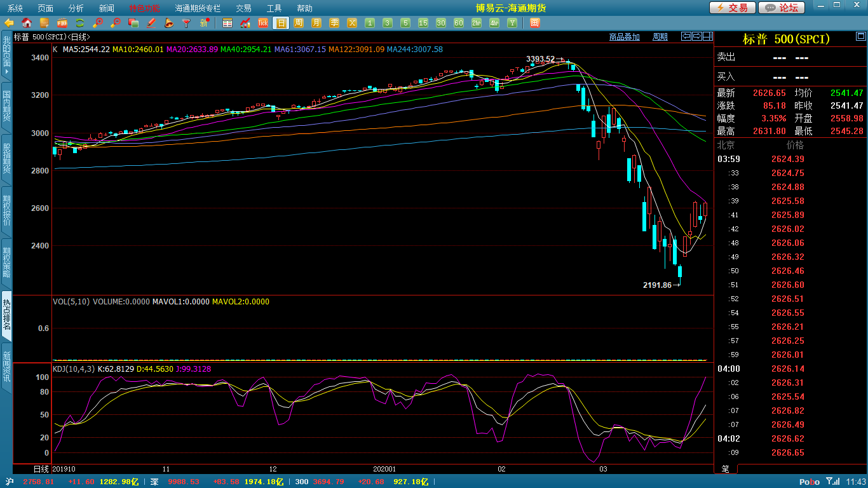The height and width of the screenshot is (488, 868).
Task: Open the 交易 menu in menu bar
Action: click(x=243, y=8)
